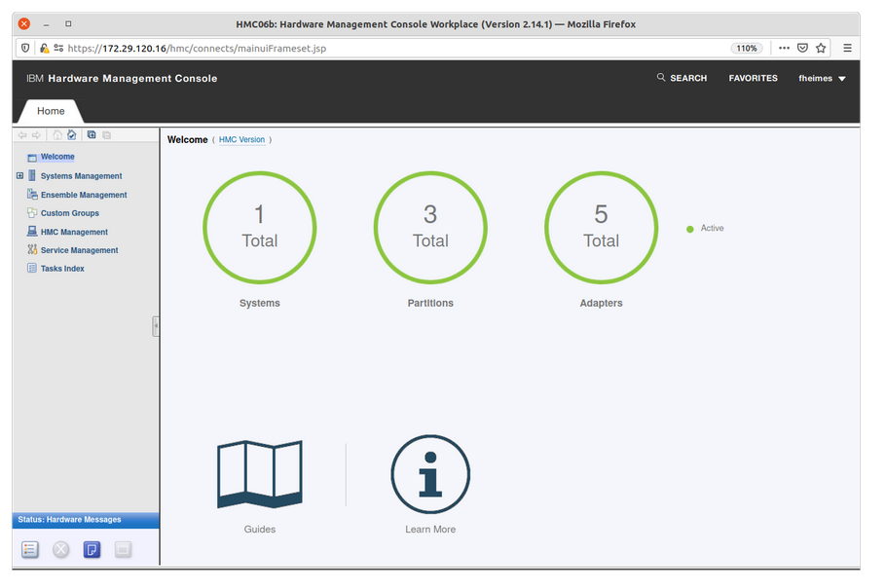The height and width of the screenshot is (588, 885).
Task: Click the lock icon in the address bar
Action: click(44, 48)
